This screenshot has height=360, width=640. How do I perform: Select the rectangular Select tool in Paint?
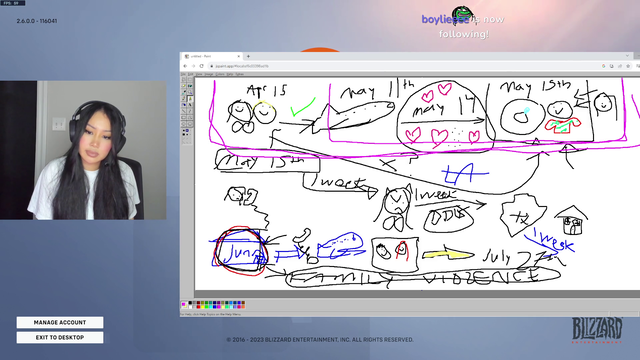190,80
